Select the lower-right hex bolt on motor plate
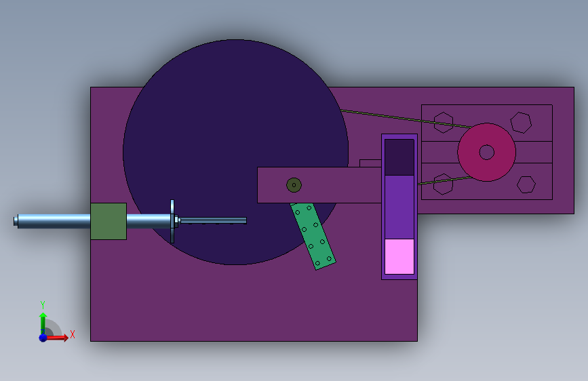 [526, 184]
